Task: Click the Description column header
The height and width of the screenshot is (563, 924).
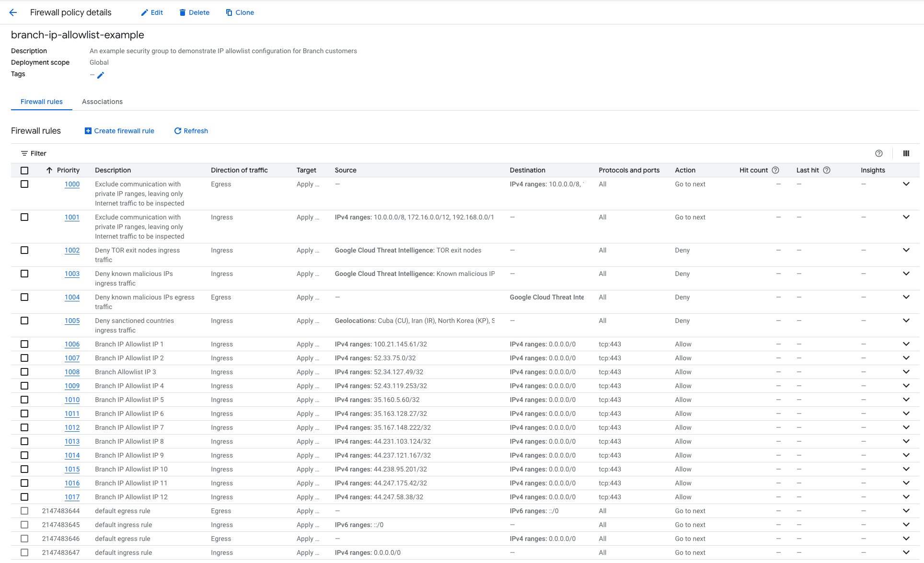Action: point(113,170)
